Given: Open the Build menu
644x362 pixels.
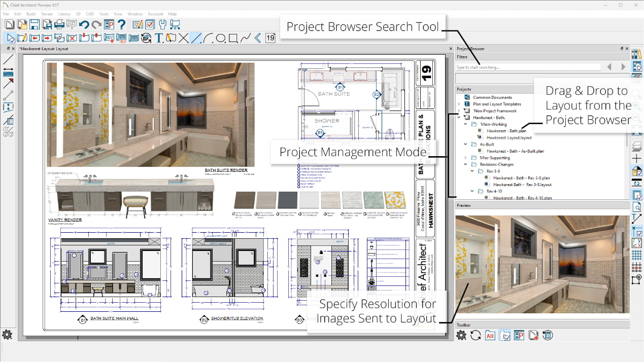Looking at the screenshot, I should pos(30,14).
